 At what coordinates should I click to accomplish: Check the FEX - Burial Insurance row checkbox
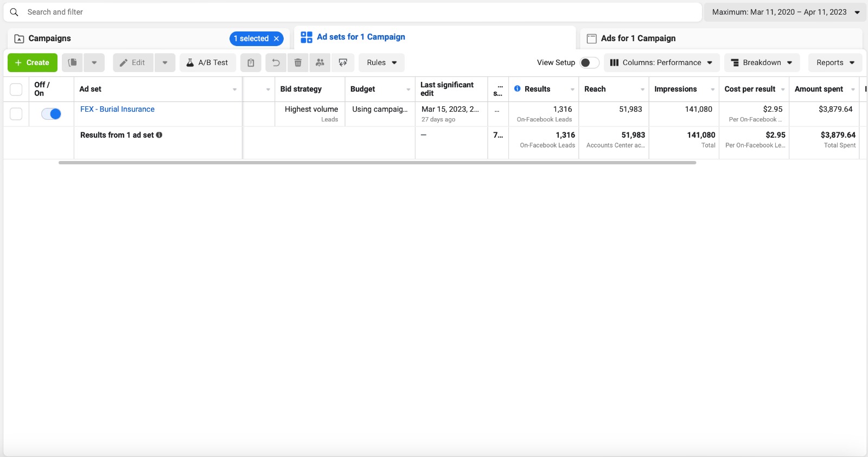click(16, 114)
